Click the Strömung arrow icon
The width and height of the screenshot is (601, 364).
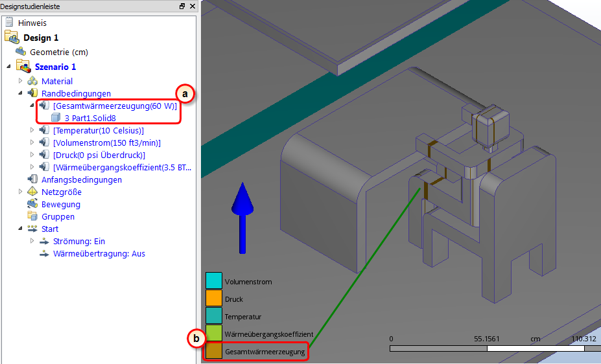[x=44, y=241]
